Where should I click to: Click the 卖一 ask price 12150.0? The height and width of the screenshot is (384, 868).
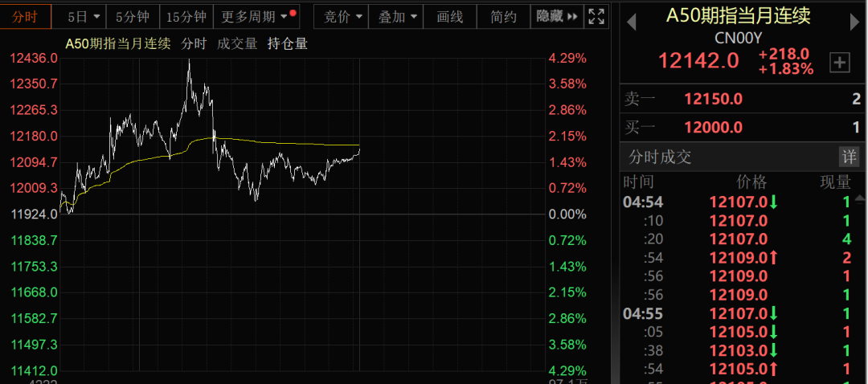(713, 99)
